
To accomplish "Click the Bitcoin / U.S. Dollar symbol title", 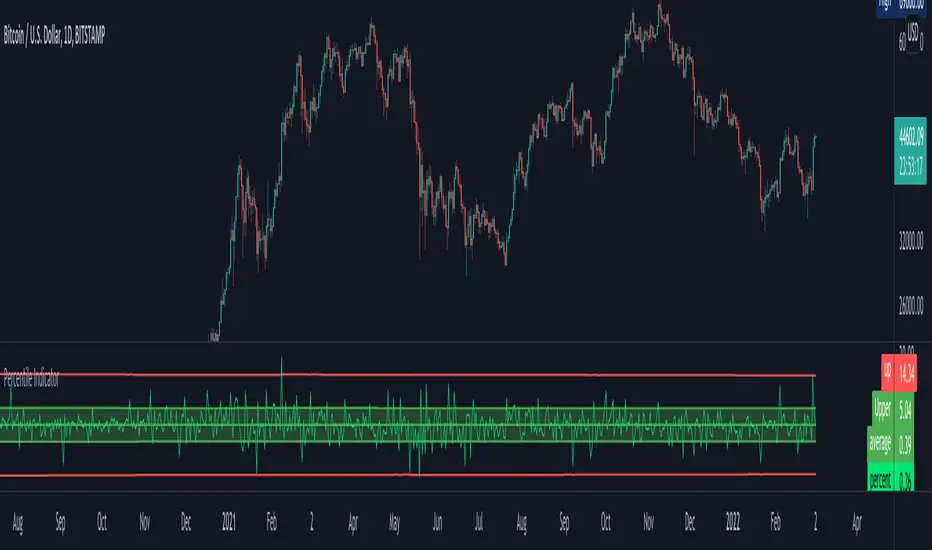I will coord(54,36).
